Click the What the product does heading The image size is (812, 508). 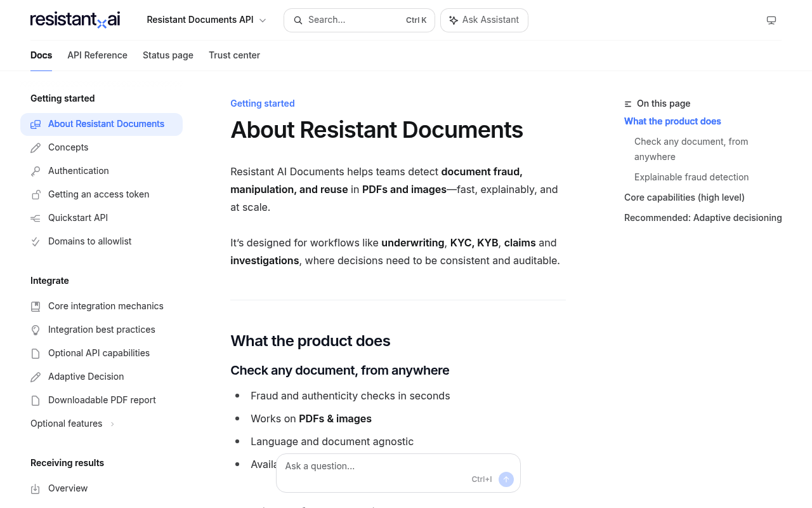(x=310, y=341)
